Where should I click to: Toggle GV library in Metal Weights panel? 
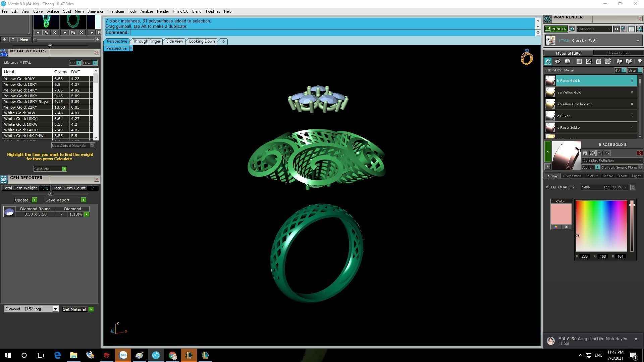(75, 63)
